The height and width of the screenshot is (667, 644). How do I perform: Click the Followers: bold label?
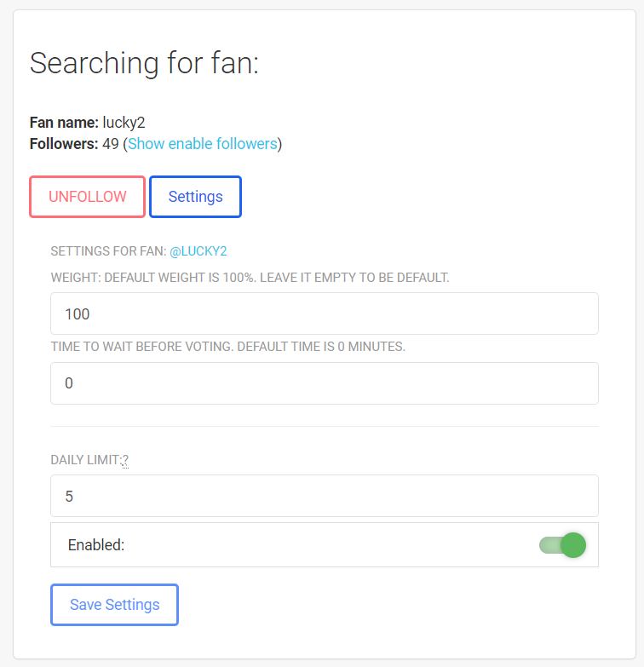[64, 144]
